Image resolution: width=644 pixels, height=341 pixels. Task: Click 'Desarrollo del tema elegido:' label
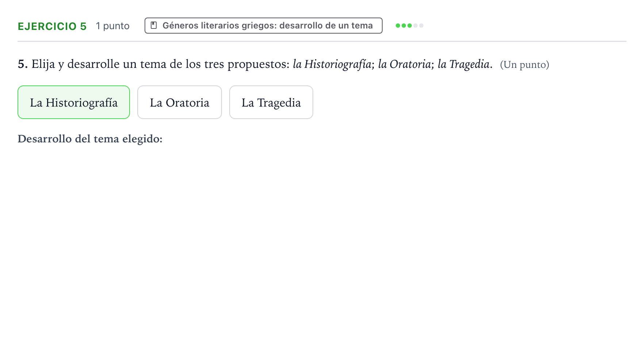(90, 139)
